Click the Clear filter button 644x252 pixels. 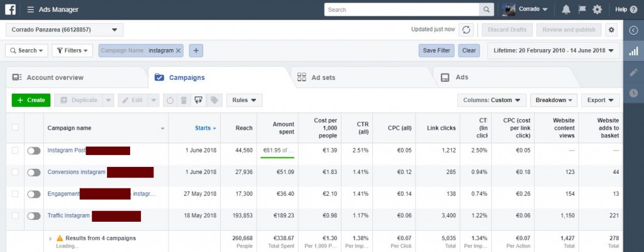pos(469,50)
